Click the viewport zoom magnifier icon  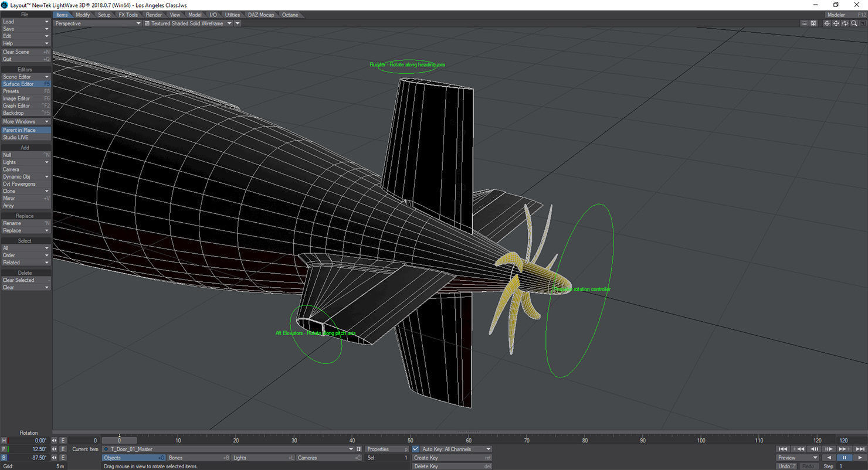(854, 23)
